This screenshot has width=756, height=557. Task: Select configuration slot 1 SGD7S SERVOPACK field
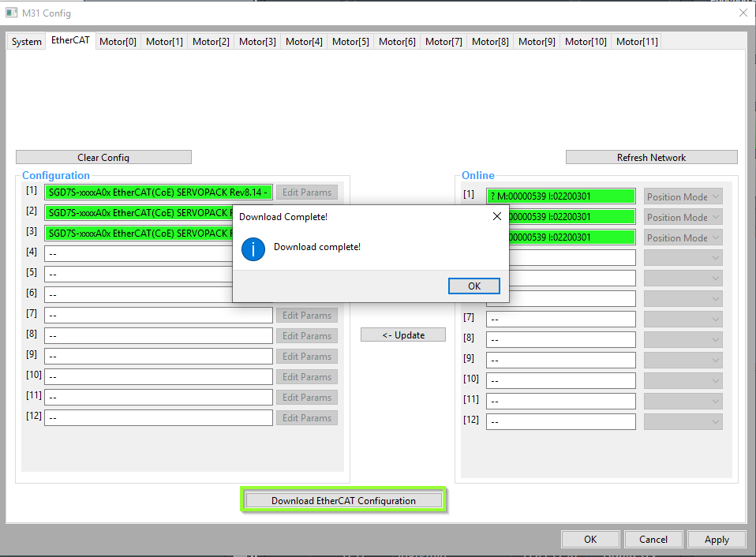point(159,193)
